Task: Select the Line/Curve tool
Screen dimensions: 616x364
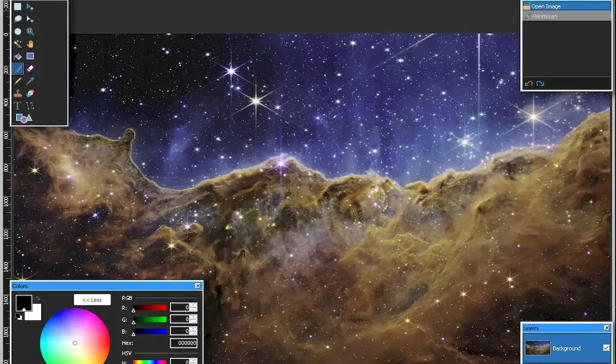Action: point(30,106)
